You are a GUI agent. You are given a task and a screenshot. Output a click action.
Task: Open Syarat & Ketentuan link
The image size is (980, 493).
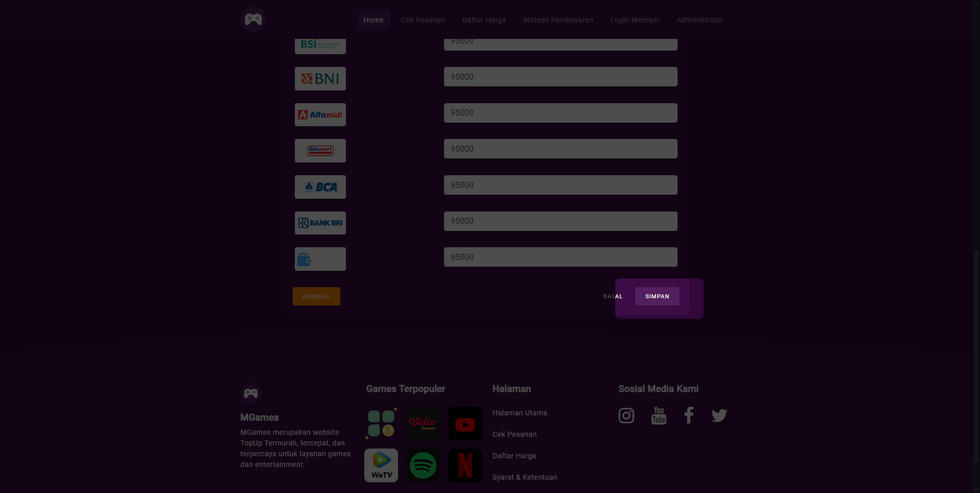coord(525,477)
